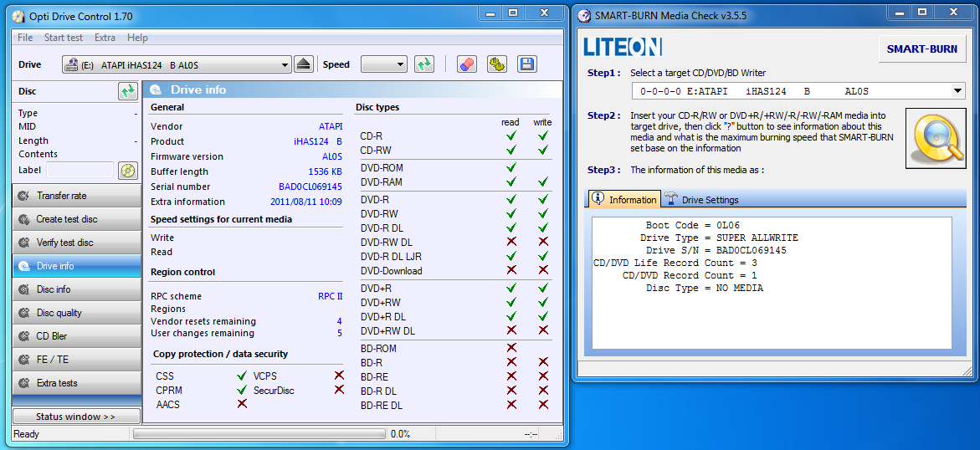Open the FE / TE test
Image resolution: width=980 pixels, height=450 pixels.
(x=77, y=360)
